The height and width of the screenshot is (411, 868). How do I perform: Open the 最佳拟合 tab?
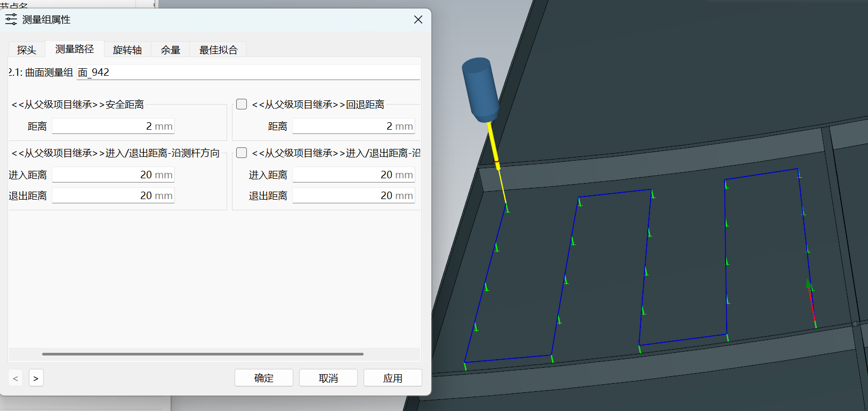click(218, 50)
